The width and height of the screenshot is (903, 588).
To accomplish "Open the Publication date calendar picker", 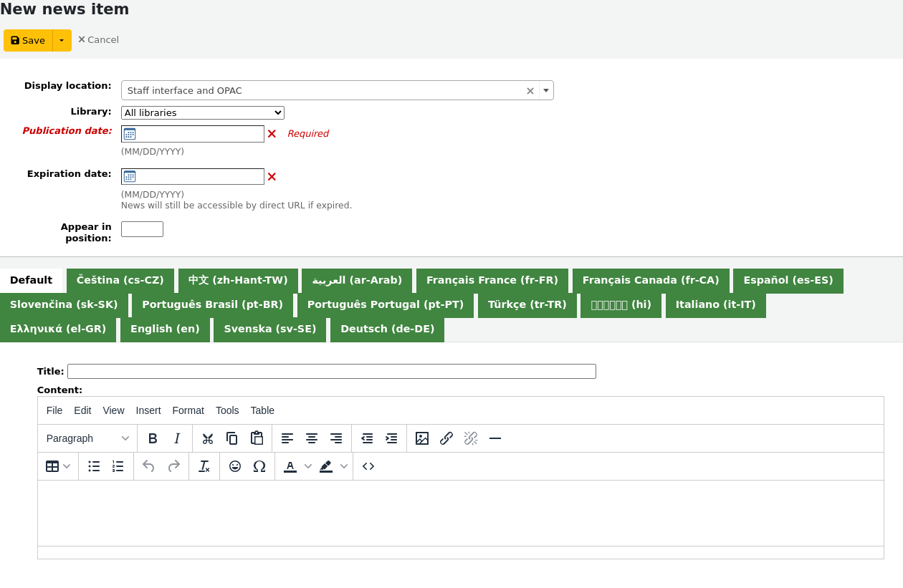I will (129, 134).
